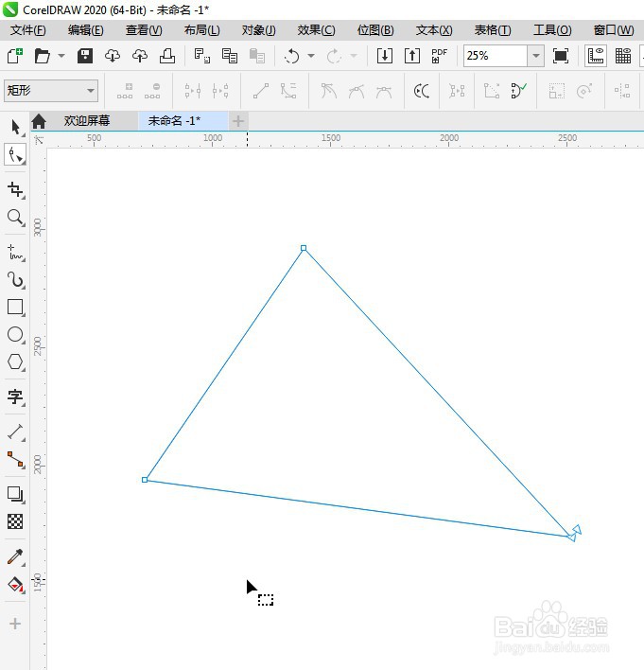Open the 表格(T) menu

pos(493,30)
